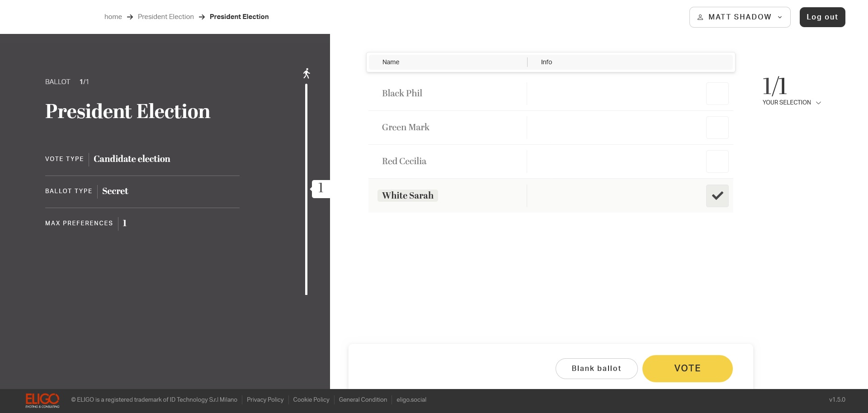Click the ballot step 1 marker
The width and height of the screenshot is (868, 413).
(x=321, y=188)
